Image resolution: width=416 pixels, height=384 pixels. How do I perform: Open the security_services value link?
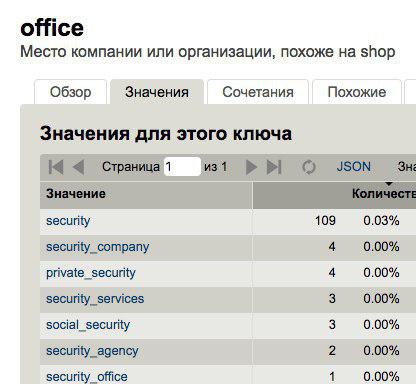(x=95, y=299)
